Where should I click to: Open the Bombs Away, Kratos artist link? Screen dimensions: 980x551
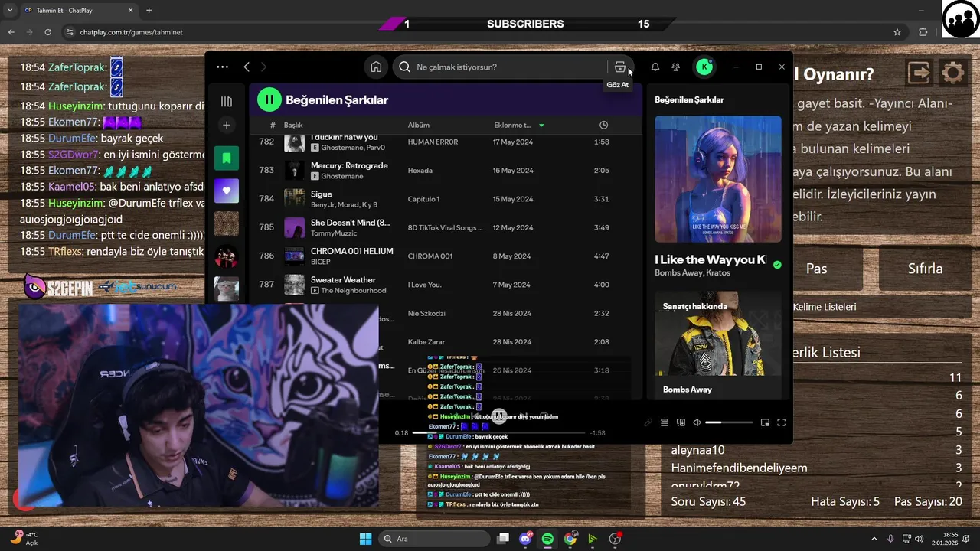[x=692, y=273]
